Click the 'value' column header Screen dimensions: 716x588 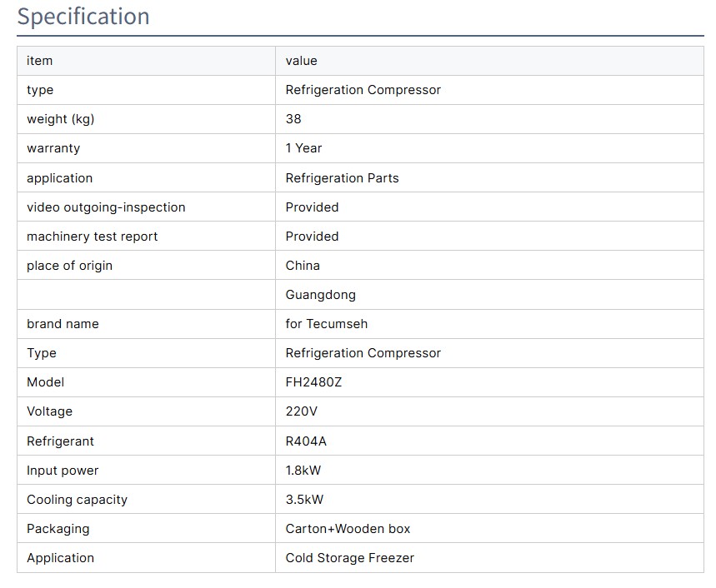coord(301,61)
